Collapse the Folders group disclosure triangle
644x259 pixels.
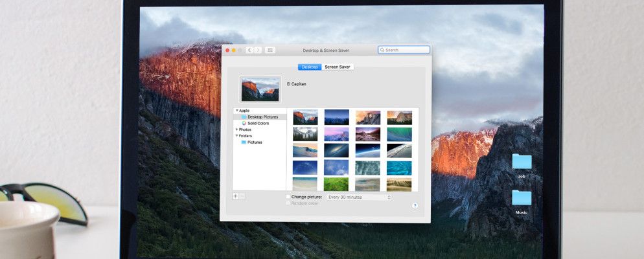click(x=237, y=135)
